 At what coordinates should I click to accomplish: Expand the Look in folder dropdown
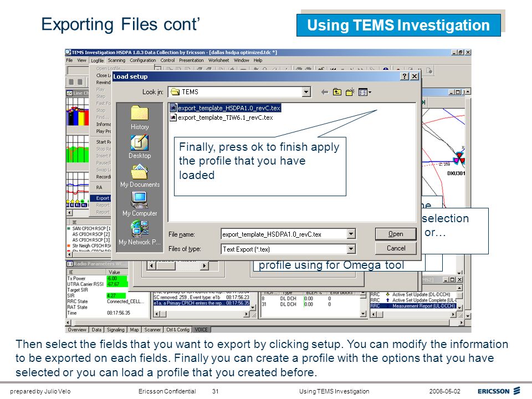[306, 92]
